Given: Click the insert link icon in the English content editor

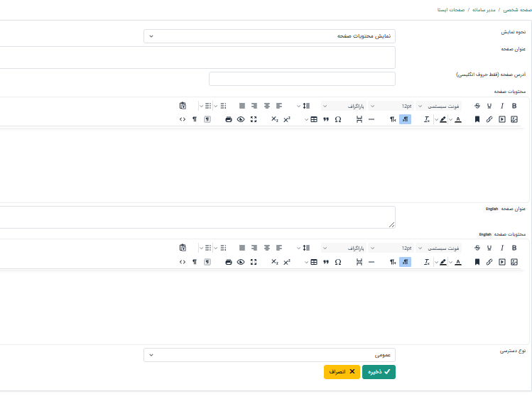Looking at the screenshot, I should (x=489, y=261).
